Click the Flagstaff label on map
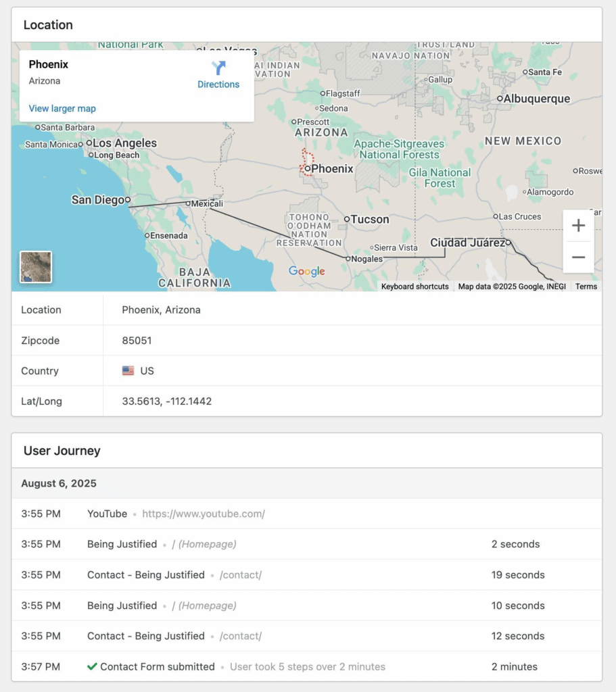The height and width of the screenshot is (692, 616). tap(343, 93)
